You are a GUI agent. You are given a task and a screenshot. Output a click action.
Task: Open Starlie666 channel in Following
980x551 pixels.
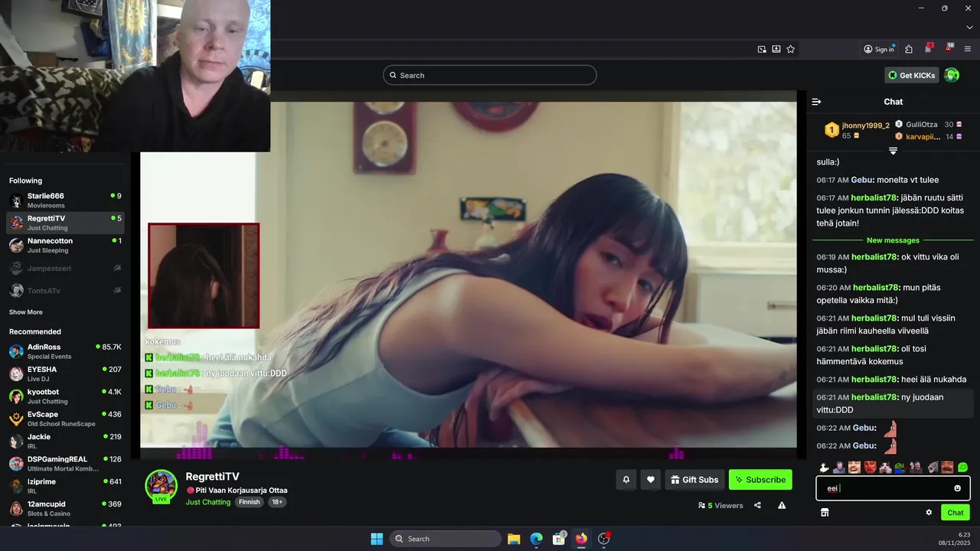tap(65, 201)
